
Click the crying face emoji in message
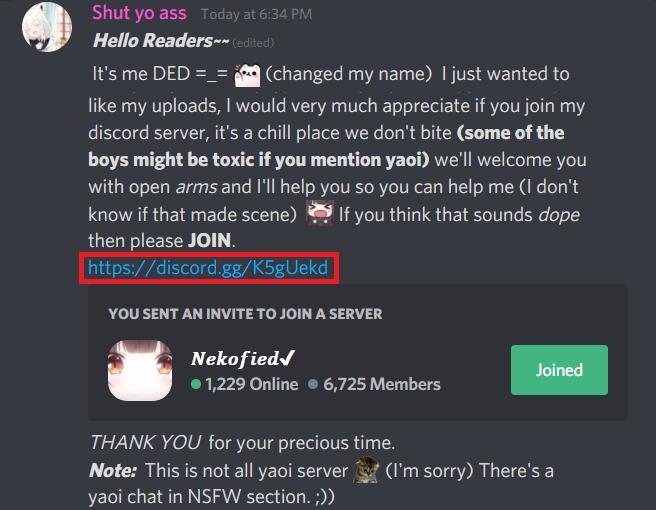click(320, 213)
